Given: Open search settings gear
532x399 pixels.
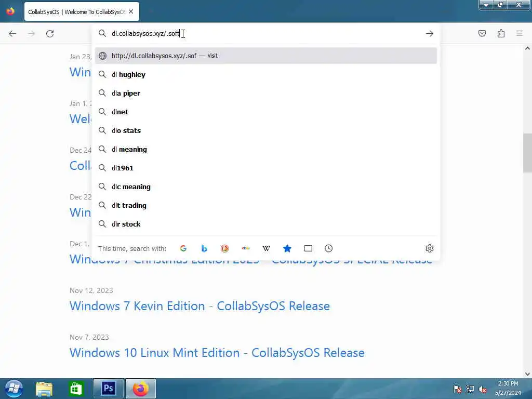Looking at the screenshot, I should (430, 248).
